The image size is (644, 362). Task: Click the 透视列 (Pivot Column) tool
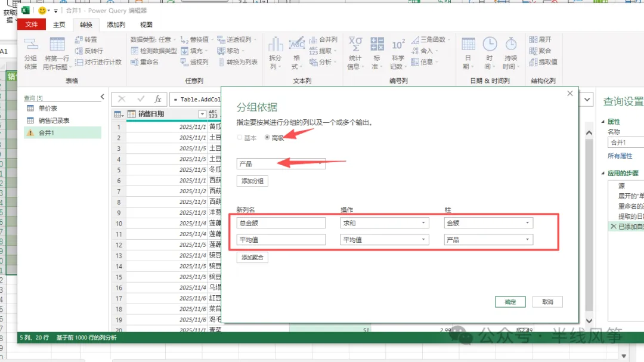point(194,62)
